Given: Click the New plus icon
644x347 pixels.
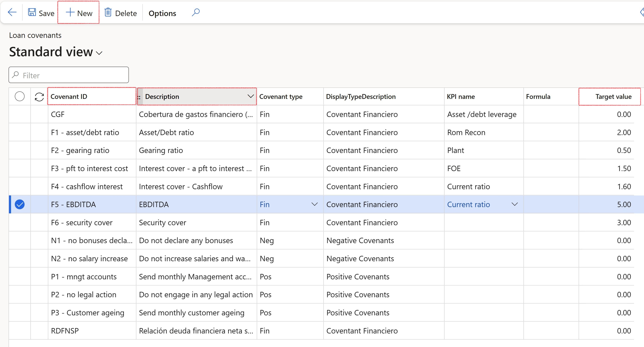Looking at the screenshot, I should [70, 12].
